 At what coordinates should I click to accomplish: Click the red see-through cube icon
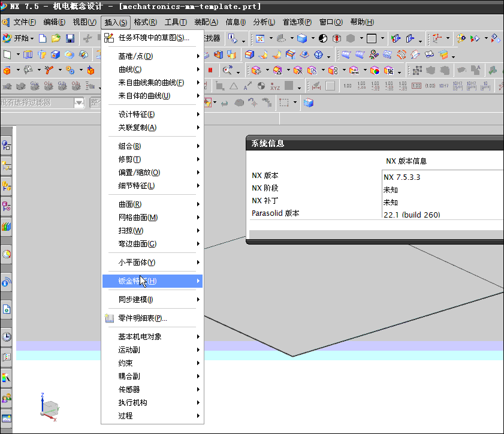point(337,39)
